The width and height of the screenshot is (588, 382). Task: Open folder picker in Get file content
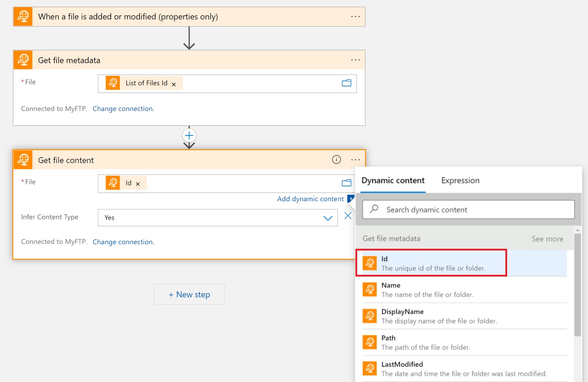(346, 183)
